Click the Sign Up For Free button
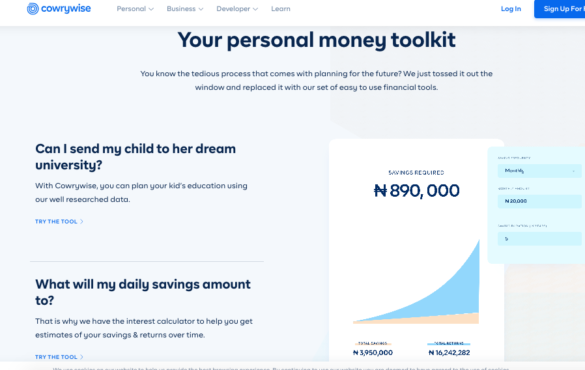Screen dimensions: 585x370 560,9
